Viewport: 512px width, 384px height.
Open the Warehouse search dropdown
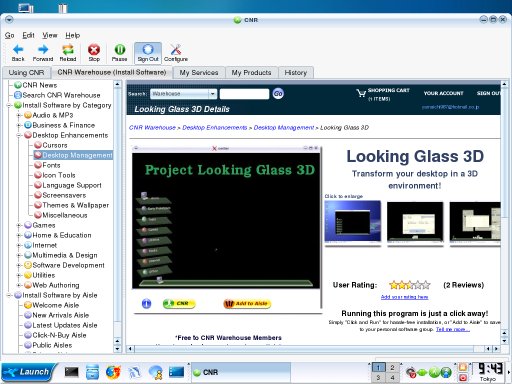pos(212,94)
